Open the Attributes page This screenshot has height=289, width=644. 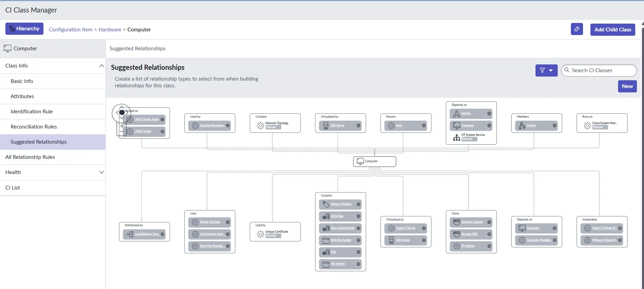[53, 96]
